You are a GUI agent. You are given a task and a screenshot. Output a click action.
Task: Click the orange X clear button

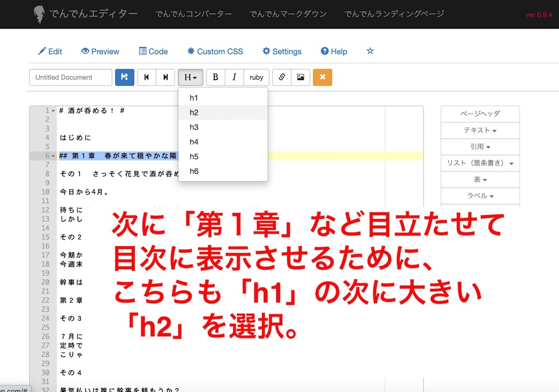point(322,78)
